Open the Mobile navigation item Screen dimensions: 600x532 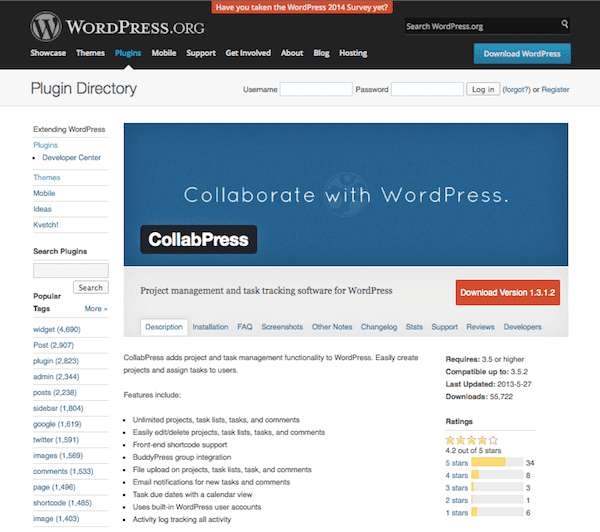click(164, 53)
